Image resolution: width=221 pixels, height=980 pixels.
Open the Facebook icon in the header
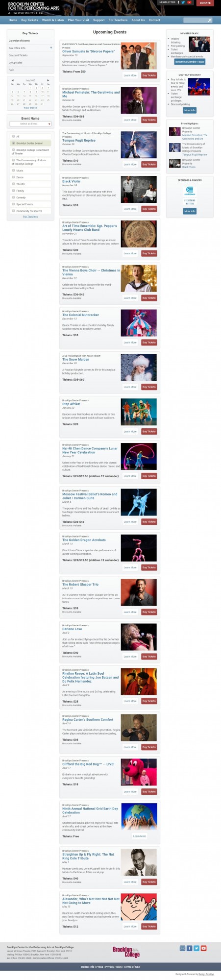[x=178, y=2]
